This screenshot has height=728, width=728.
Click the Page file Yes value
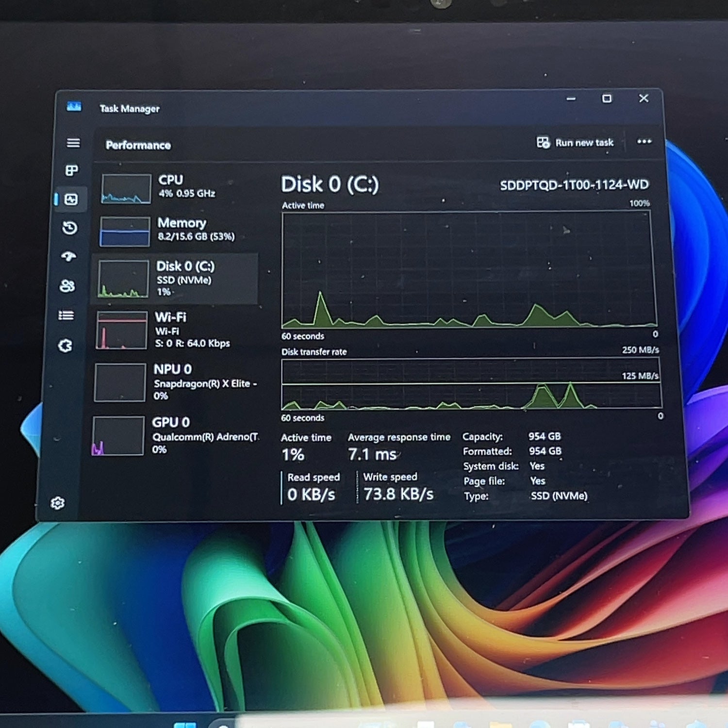point(538,481)
